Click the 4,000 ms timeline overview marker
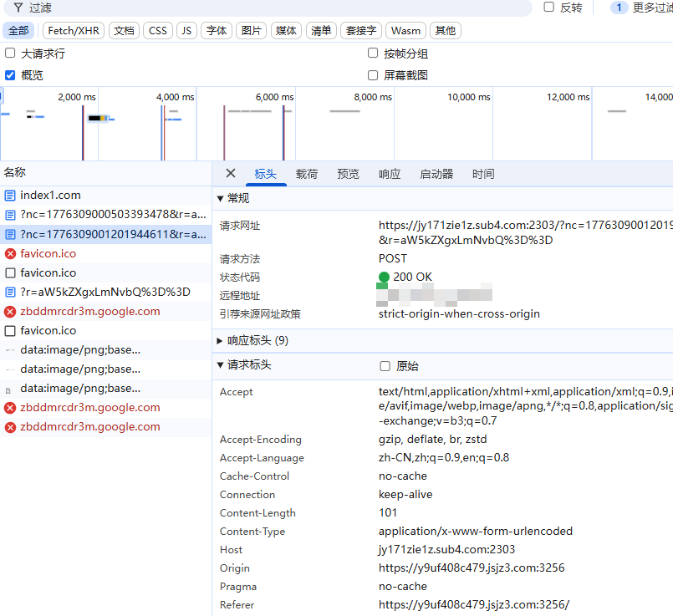The image size is (673, 616). click(175, 97)
